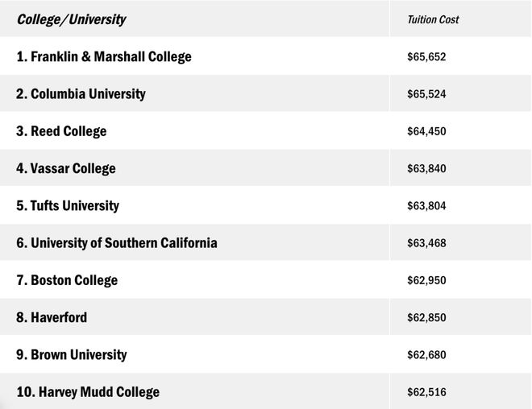Click the $62,950 tuition cell
Viewport: 532px width, 409px height.
(x=426, y=280)
